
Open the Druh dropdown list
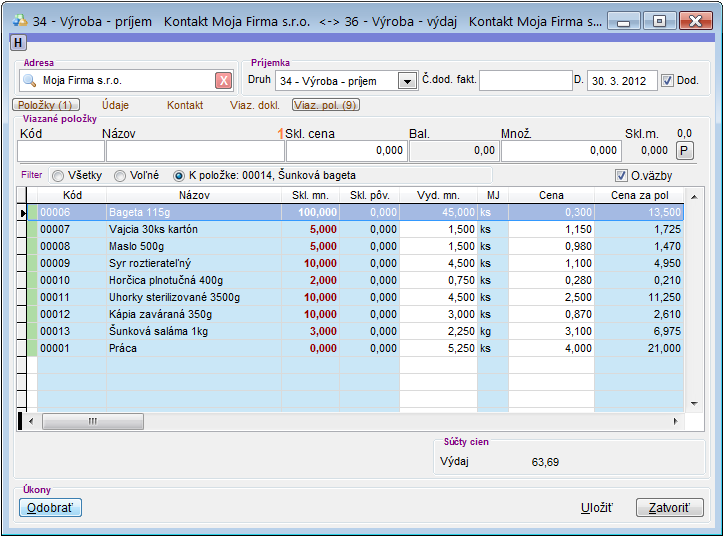tap(407, 81)
